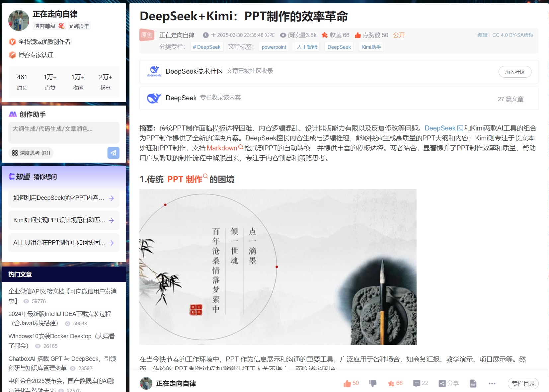Screen dimensions: 549x392
Task: Open comments via the 22 comment icon
Action: [417, 383]
